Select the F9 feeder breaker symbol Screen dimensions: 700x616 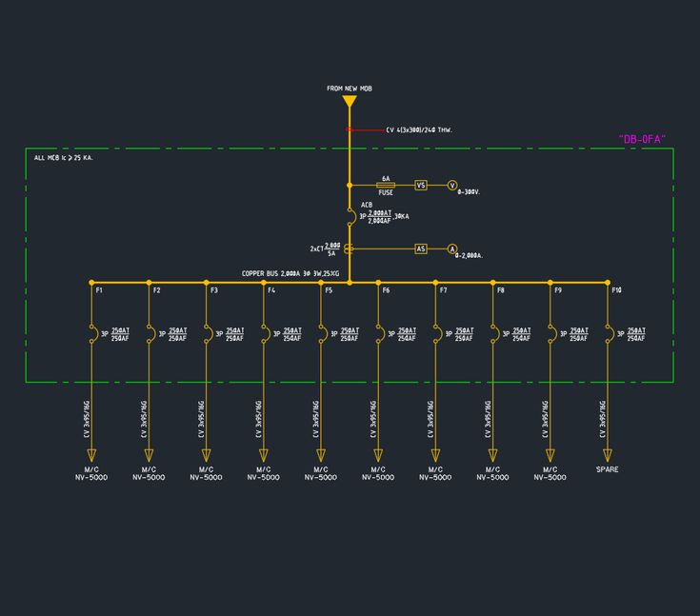point(552,334)
